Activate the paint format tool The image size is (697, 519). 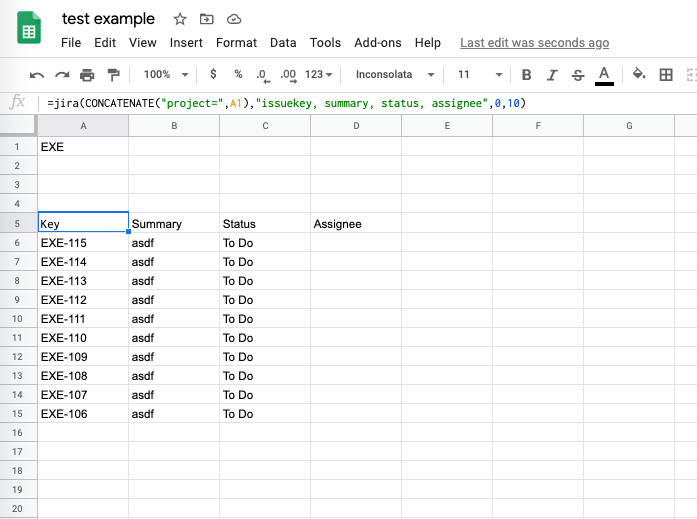pyautogui.click(x=114, y=75)
